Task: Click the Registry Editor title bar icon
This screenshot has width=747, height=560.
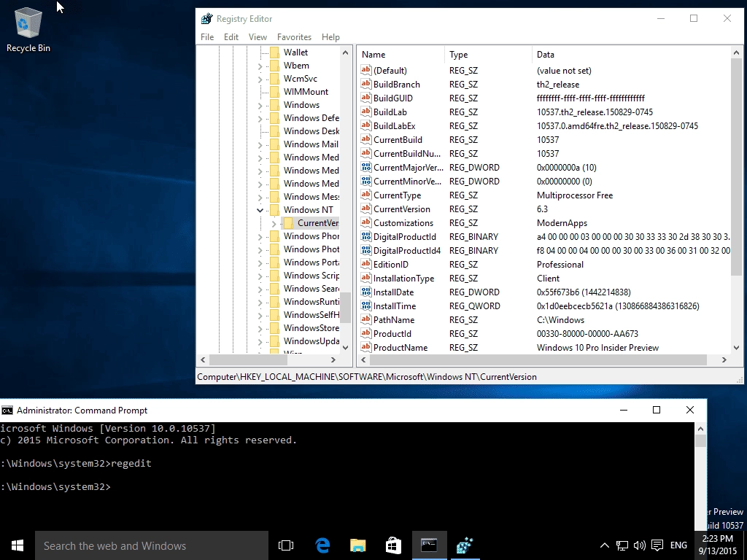Action: click(206, 18)
